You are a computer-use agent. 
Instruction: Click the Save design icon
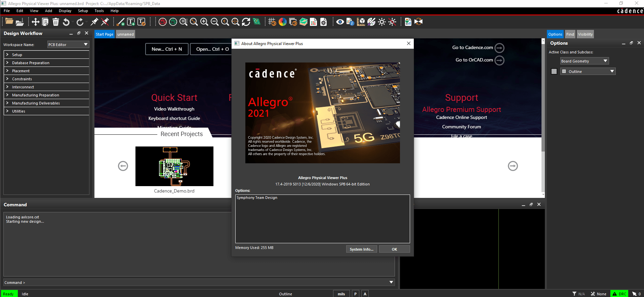20,22
